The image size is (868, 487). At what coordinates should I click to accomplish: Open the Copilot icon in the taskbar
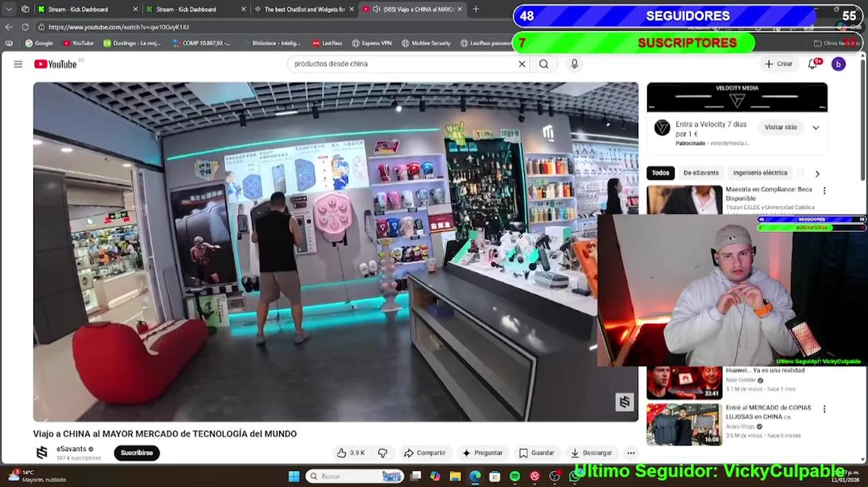point(435,476)
